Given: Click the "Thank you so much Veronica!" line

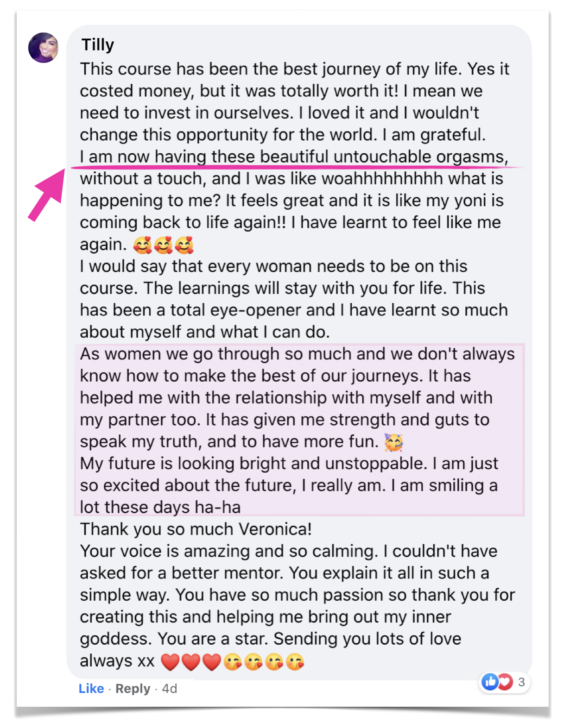Looking at the screenshot, I should 196,529.
